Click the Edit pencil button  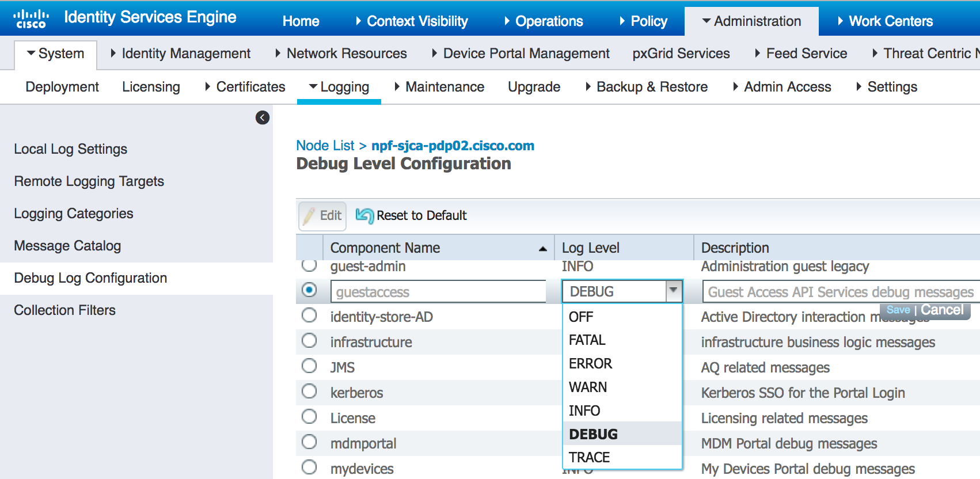pyautogui.click(x=322, y=216)
